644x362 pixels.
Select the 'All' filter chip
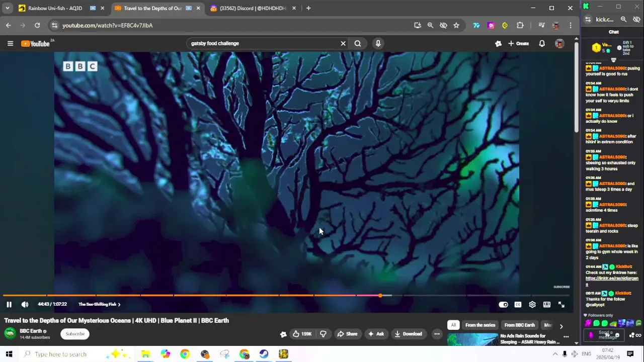coord(453,325)
